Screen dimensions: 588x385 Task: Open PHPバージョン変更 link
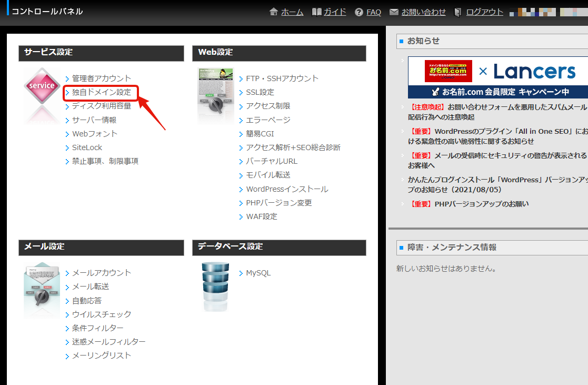[x=279, y=203]
